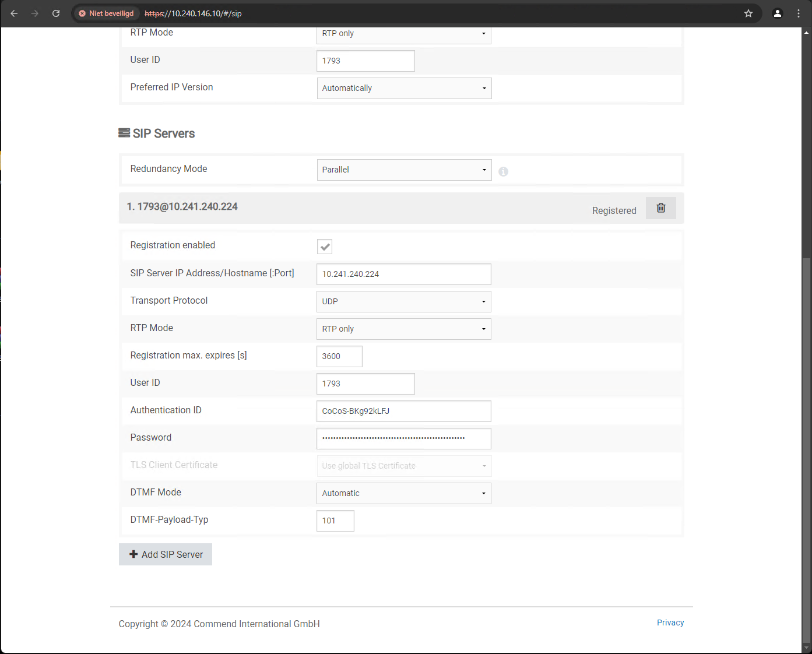Click the SIP Server IP Address field
This screenshot has width=812, height=654.
404,274
